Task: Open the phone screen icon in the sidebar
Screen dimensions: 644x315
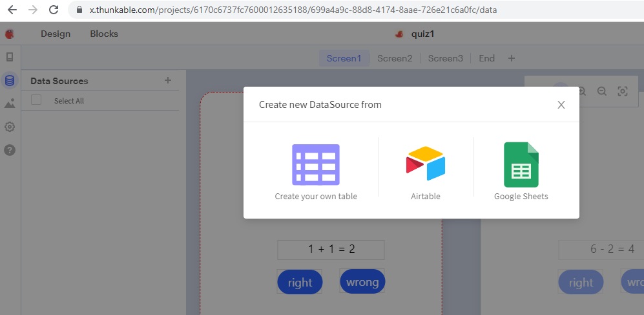Action: click(10, 57)
